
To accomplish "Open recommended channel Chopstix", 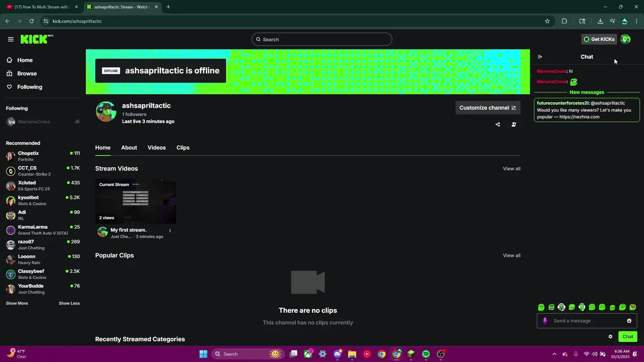I will [43, 156].
